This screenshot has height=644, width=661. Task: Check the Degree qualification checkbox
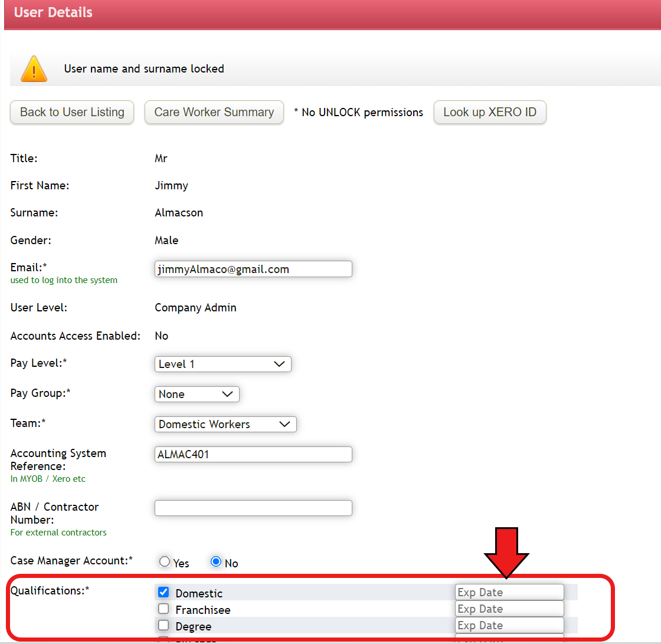pos(163,626)
